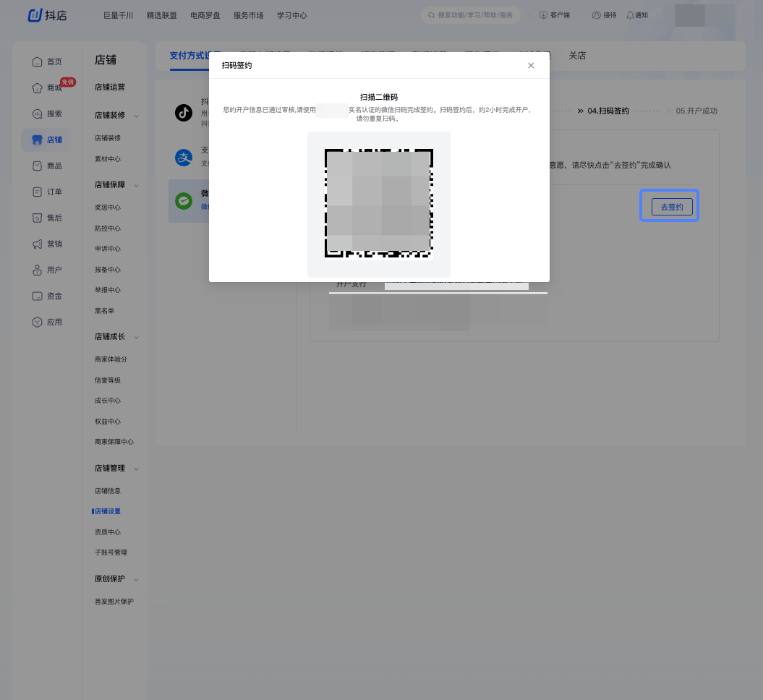Switch to the 关店 tab
The height and width of the screenshot is (700, 763).
576,56
